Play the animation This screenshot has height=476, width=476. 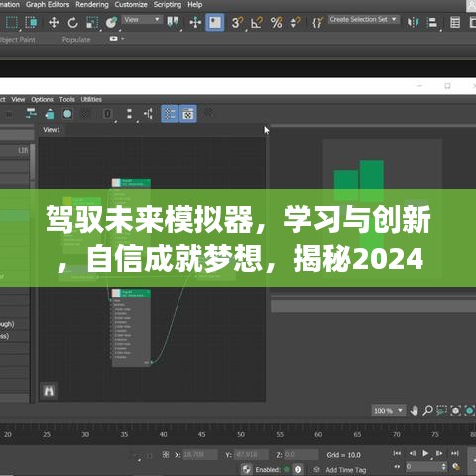coord(425,453)
